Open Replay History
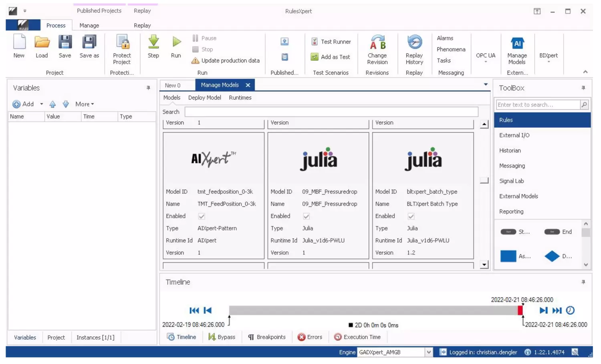Image resolution: width=601 pixels, height=364 pixels. pyautogui.click(x=414, y=50)
